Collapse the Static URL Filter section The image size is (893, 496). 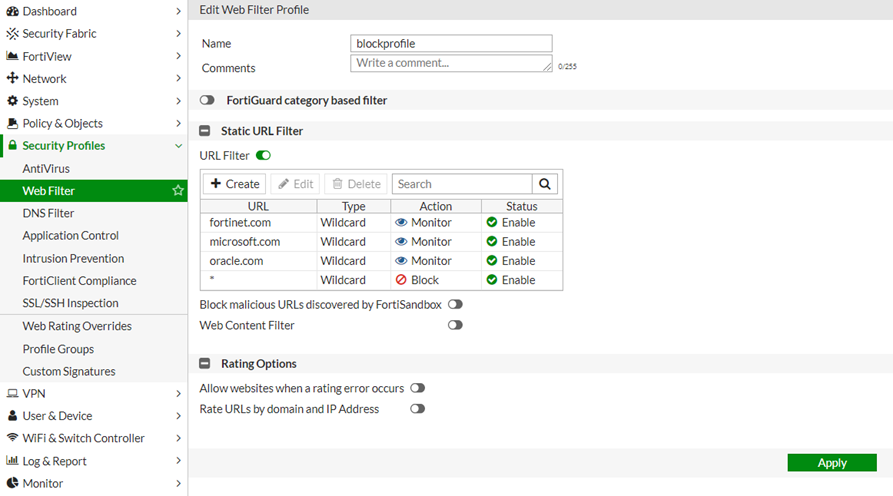[x=205, y=131]
